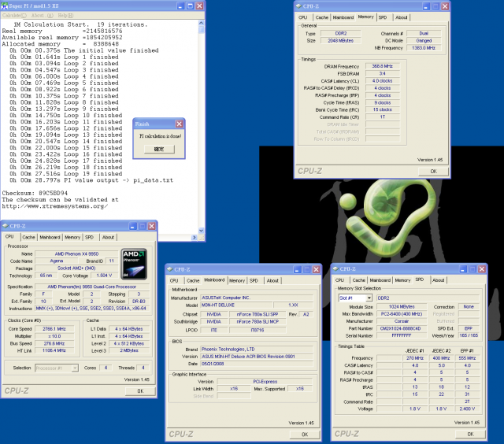
Task: Close the CPU-Z Memory window
Action: [445, 6]
